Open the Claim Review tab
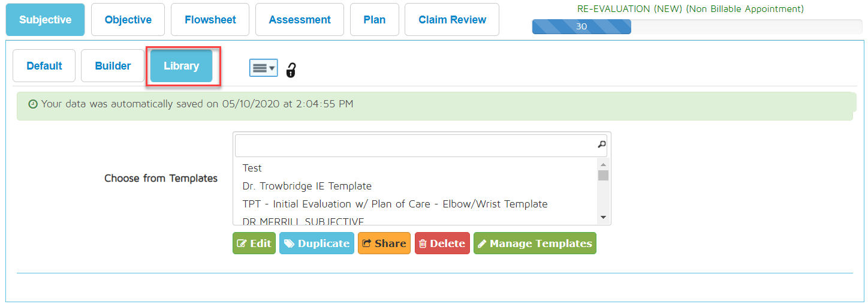Viewport: 868px width, 307px height. coord(452,20)
